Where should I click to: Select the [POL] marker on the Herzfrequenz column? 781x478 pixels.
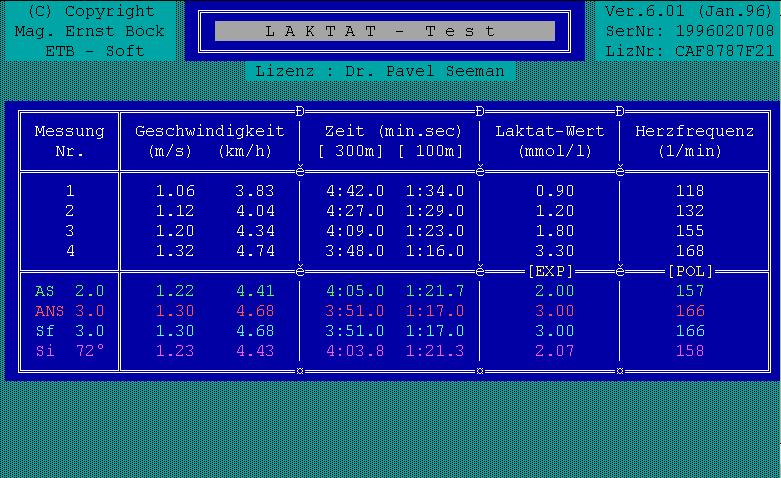coord(690,271)
